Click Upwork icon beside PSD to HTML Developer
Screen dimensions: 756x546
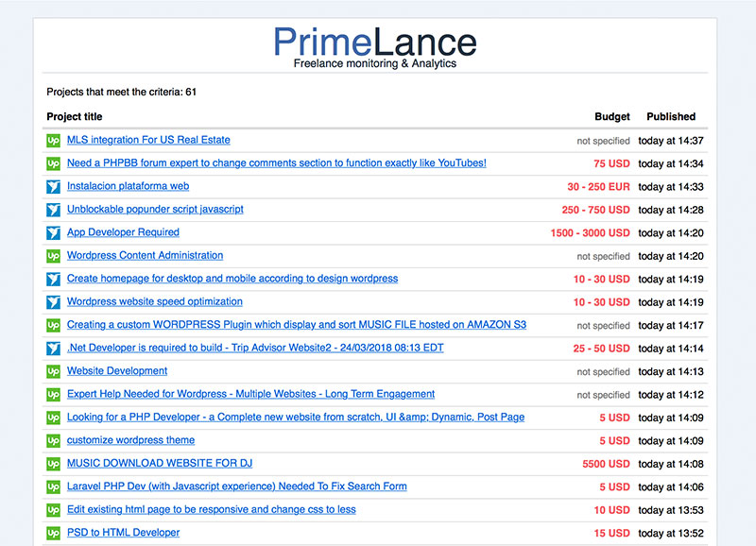pos(53,533)
